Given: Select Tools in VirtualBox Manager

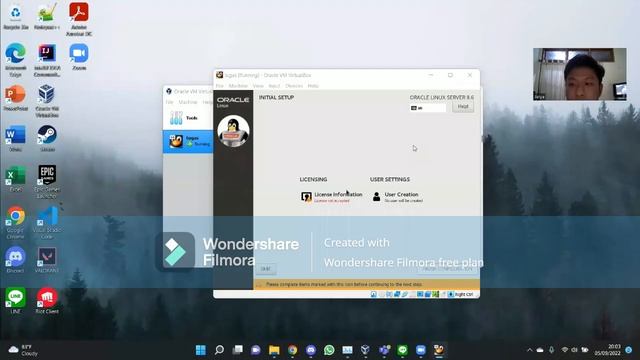Looking at the screenshot, I should pos(188,118).
